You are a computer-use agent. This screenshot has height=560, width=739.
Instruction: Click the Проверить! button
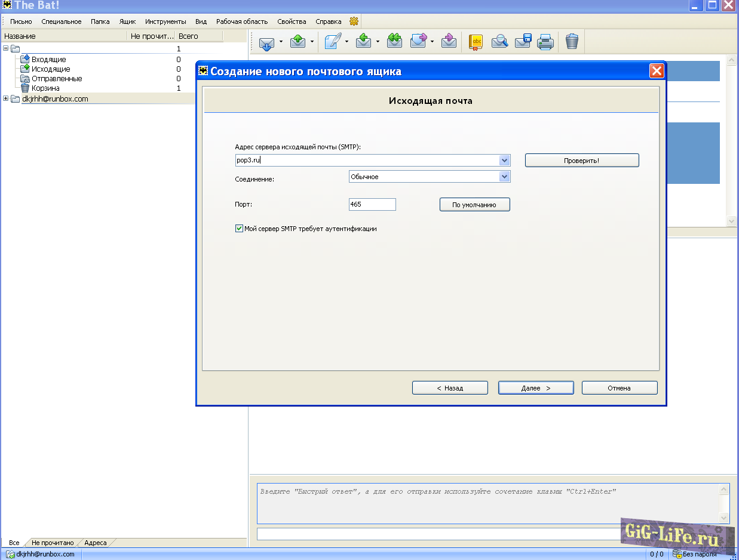click(581, 161)
